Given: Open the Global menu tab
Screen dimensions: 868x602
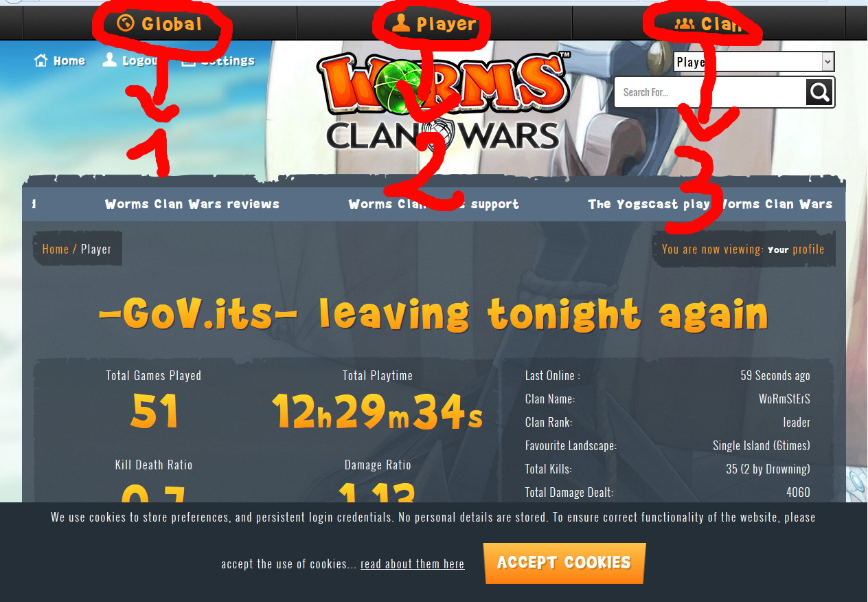Looking at the screenshot, I should click(x=160, y=23).
